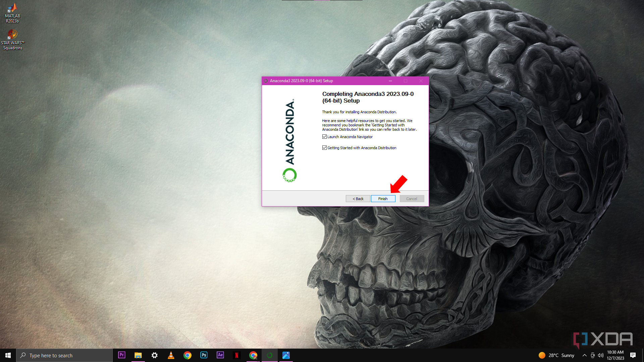Open Windows Settings from the taskbar
The image size is (644, 362).
[x=154, y=355]
